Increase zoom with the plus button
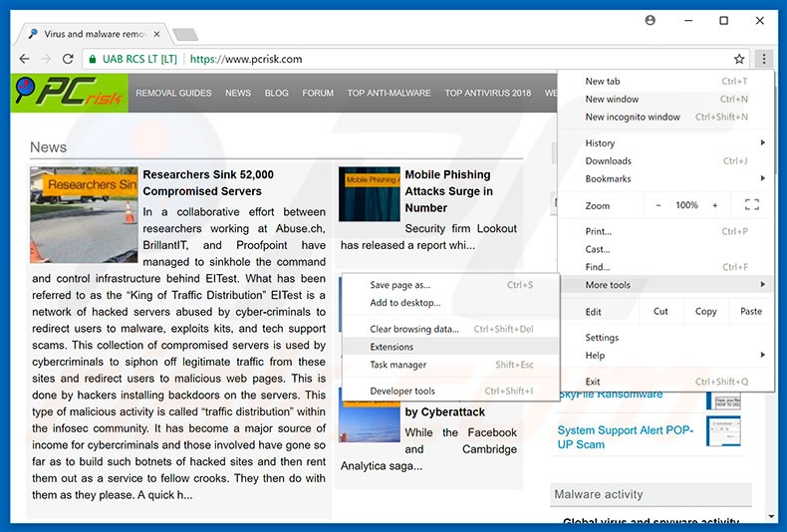Screen dimensions: 787x532 (x=714, y=205)
